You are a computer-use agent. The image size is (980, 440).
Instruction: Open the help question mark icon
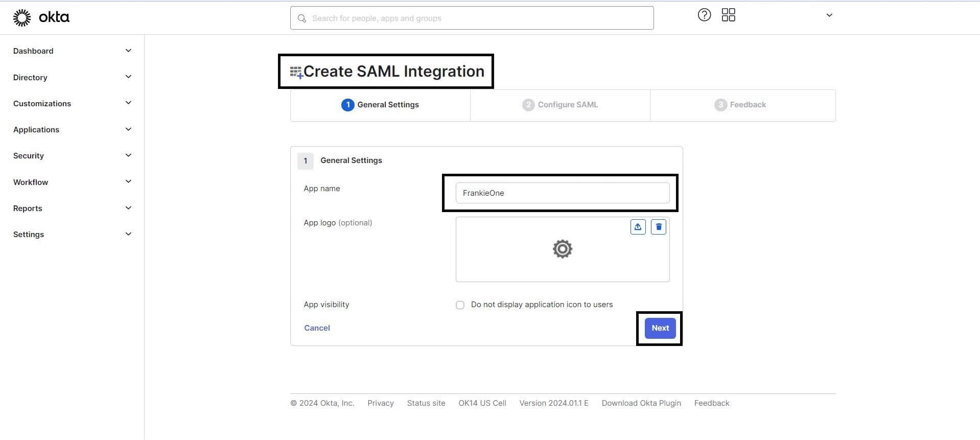(x=704, y=15)
